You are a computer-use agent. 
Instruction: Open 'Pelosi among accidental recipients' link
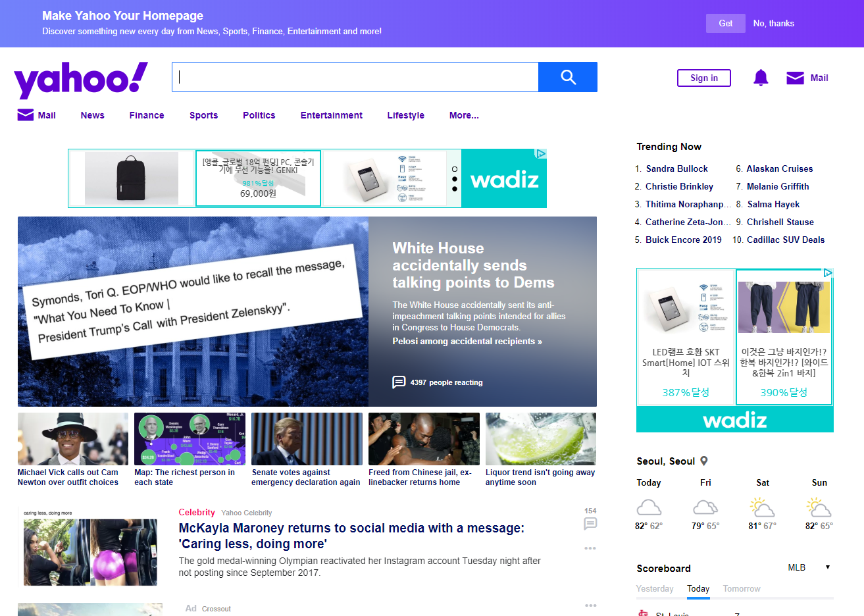coord(467,341)
